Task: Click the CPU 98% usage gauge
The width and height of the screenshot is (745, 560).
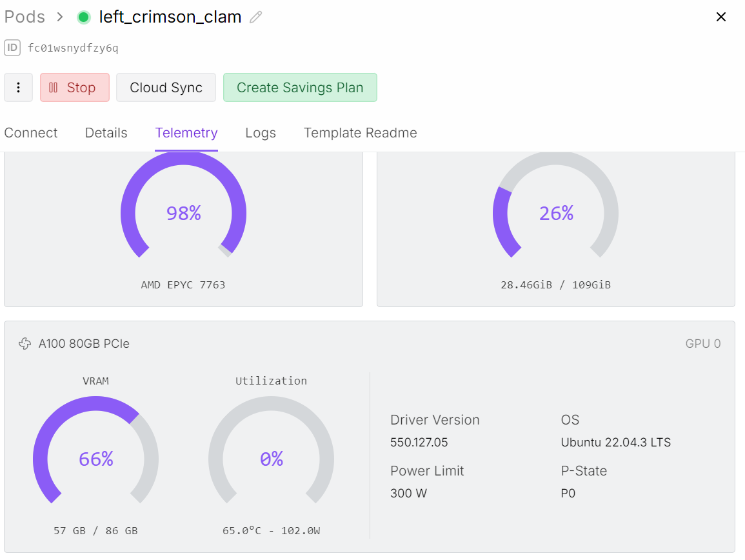Action: pos(183,213)
